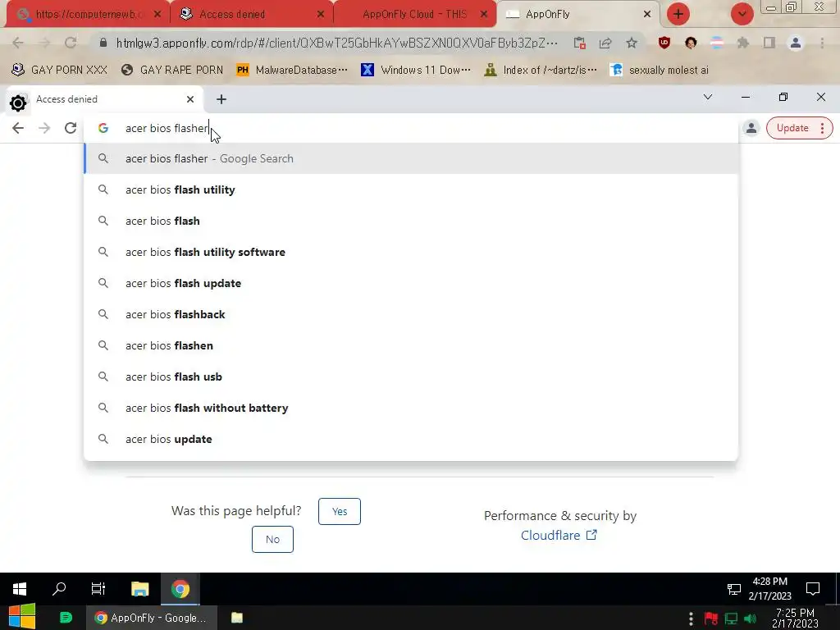Open the inner Chrome profile icon
Screen dimensions: 840x630
pos(751,128)
